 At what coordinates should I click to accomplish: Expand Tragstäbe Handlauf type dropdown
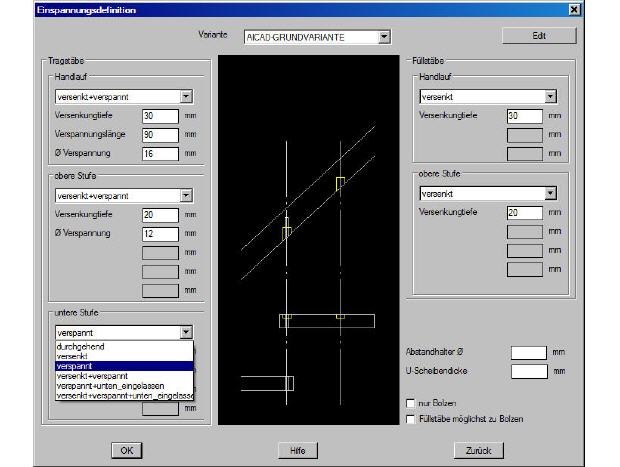[x=186, y=97]
